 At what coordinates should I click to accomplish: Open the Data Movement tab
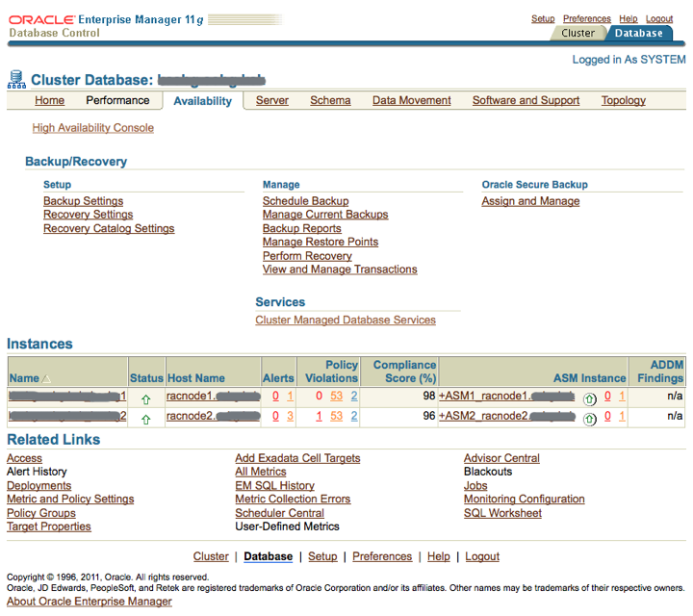(x=412, y=100)
